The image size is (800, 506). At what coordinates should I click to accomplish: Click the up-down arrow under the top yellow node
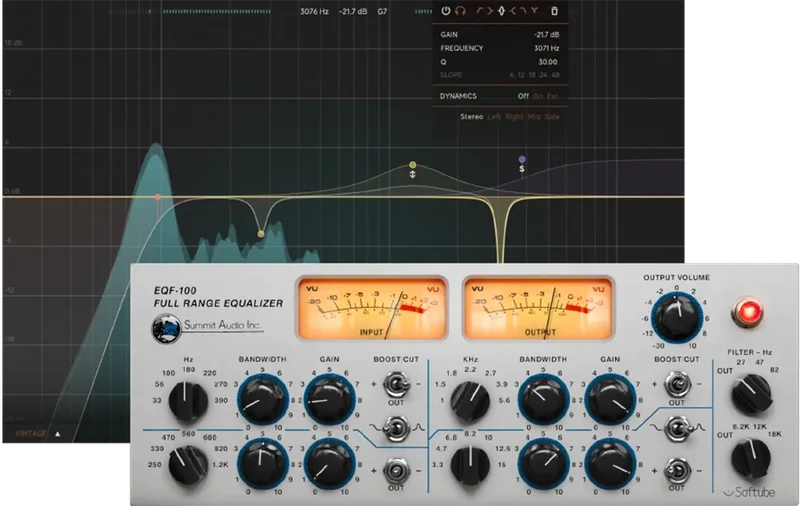point(413,174)
